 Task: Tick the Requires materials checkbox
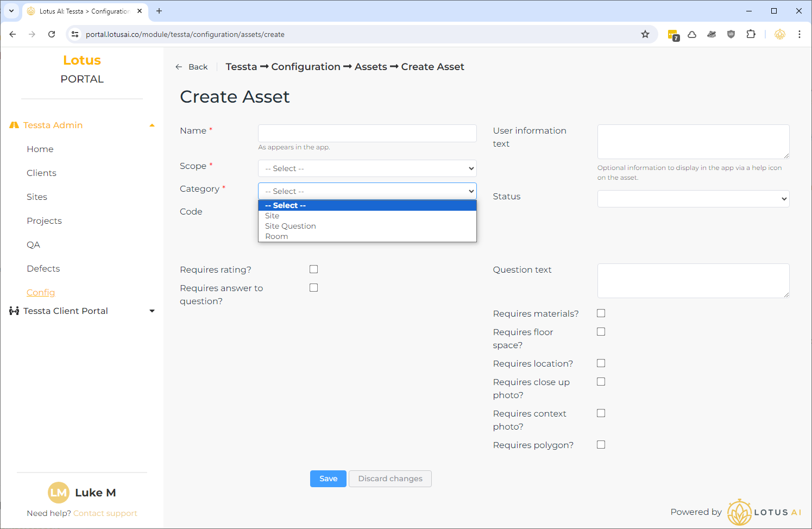[601, 313]
